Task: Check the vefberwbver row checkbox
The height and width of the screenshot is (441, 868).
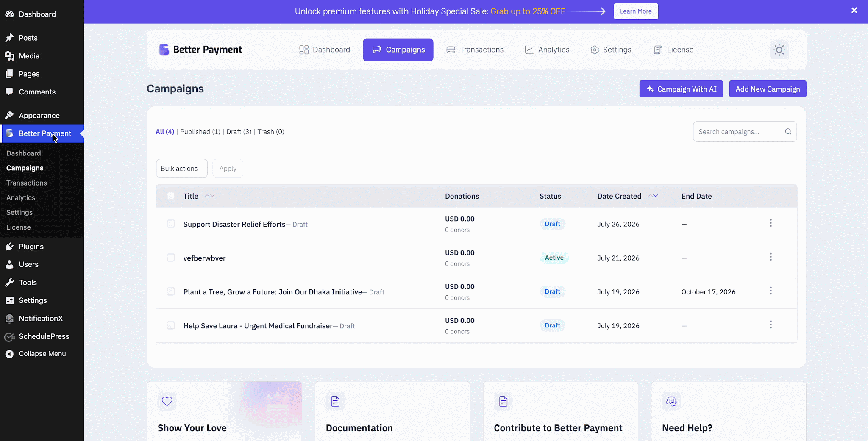Action: 171,258
